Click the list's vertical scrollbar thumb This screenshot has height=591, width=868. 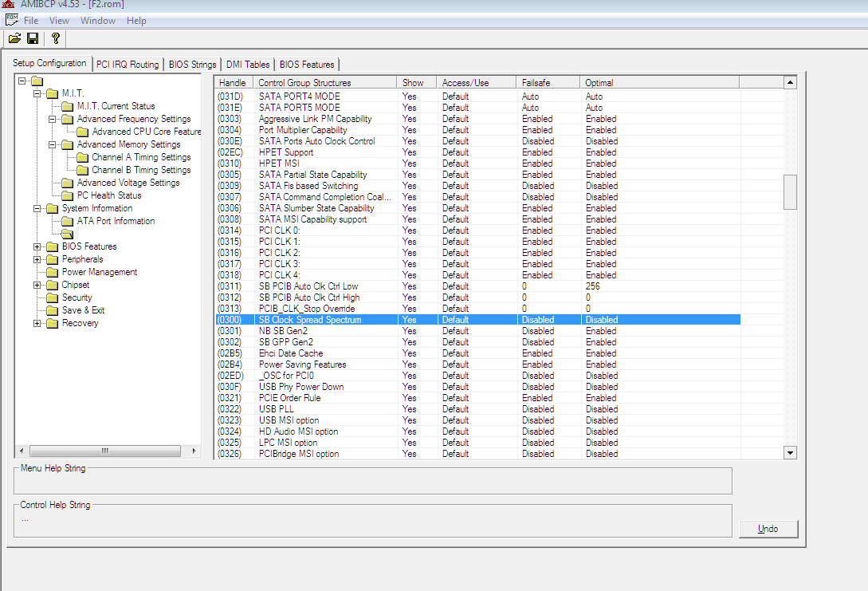coord(791,192)
